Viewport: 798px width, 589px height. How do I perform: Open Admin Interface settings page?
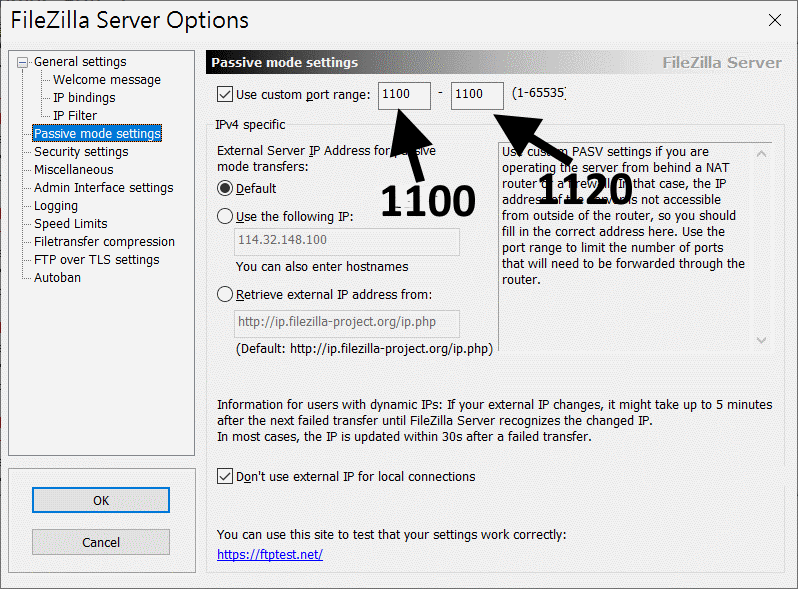pyautogui.click(x=103, y=188)
